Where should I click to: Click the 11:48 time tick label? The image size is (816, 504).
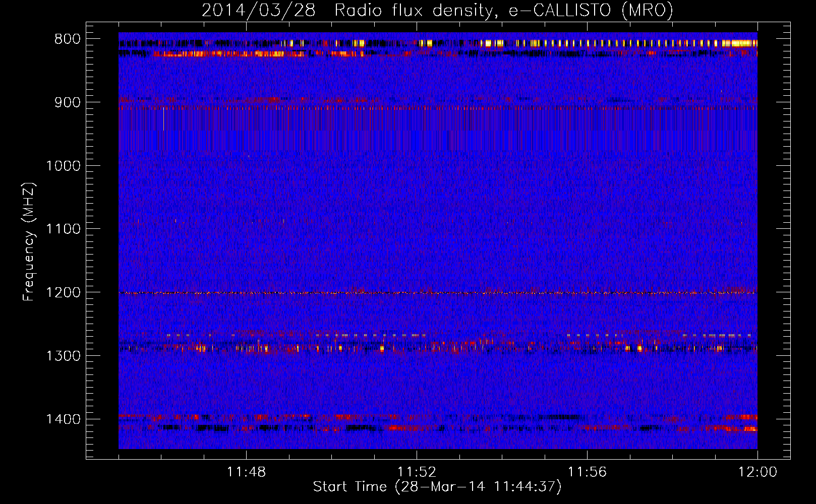pos(246,472)
